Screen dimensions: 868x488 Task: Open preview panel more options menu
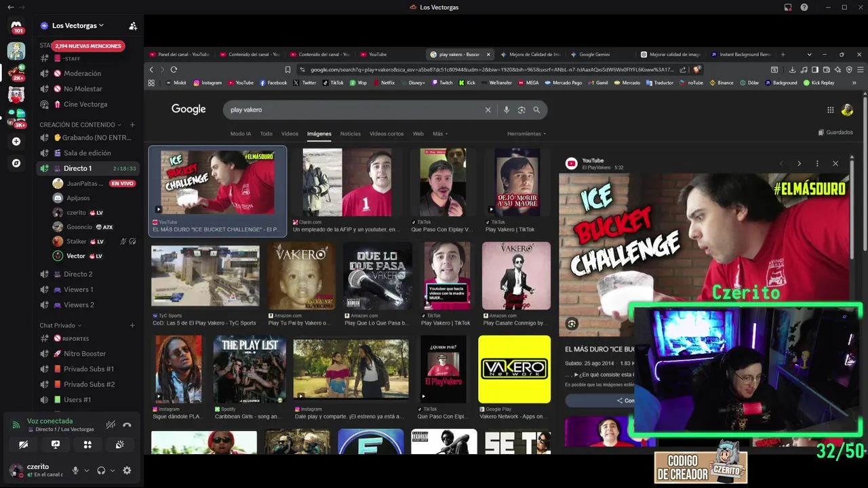(817, 163)
